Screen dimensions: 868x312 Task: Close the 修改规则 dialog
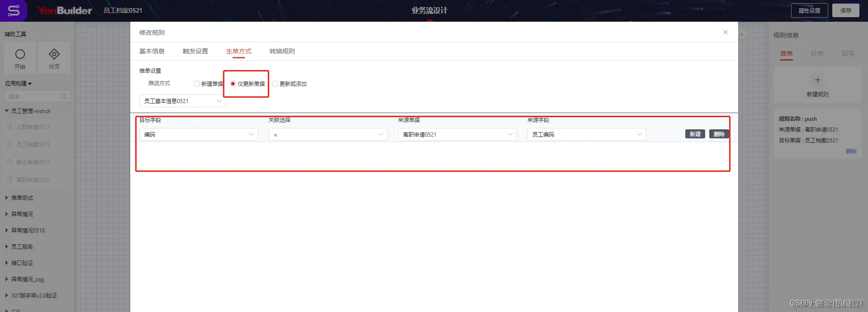click(x=726, y=32)
